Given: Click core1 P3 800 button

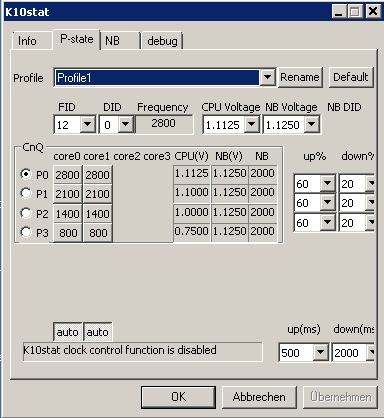Looking at the screenshot, I should (x=98, y=233).
